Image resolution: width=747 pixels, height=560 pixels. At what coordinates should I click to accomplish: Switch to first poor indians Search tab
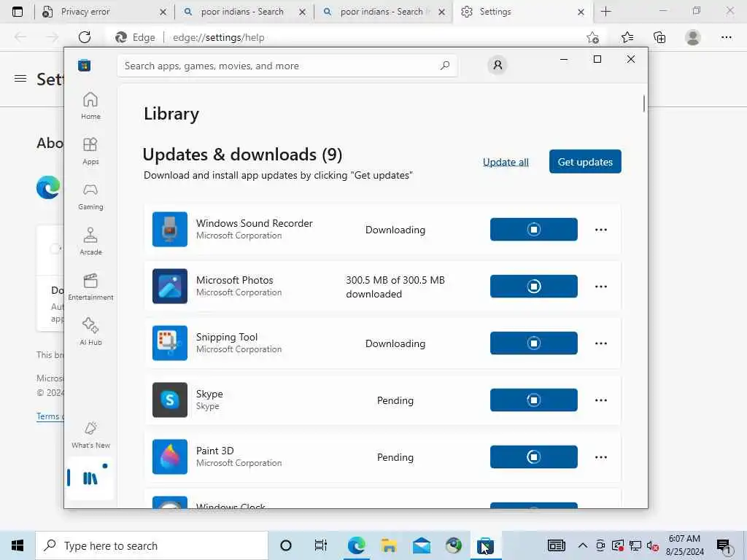244,12
